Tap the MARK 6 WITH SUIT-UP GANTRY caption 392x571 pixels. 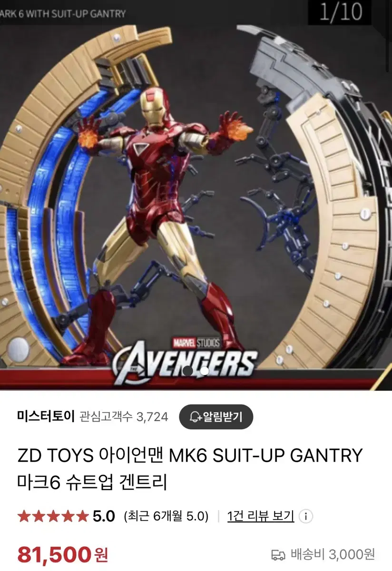coord(63,13)
